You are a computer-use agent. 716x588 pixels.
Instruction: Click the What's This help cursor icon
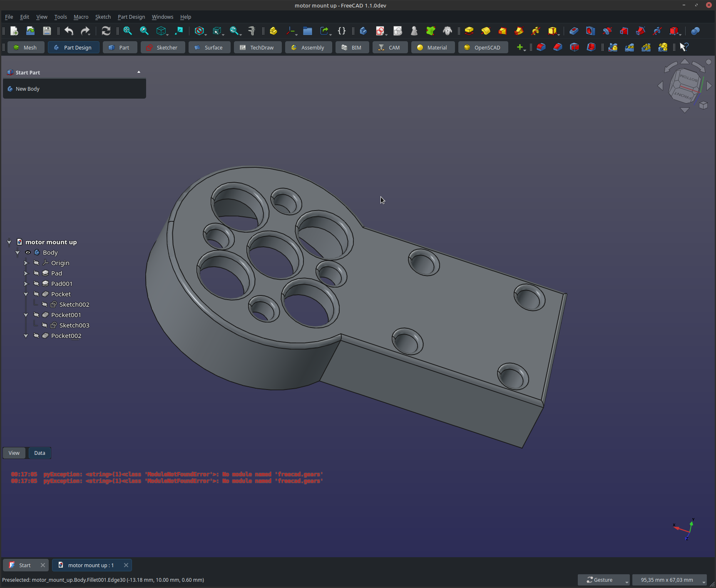(x=684, y=47)
